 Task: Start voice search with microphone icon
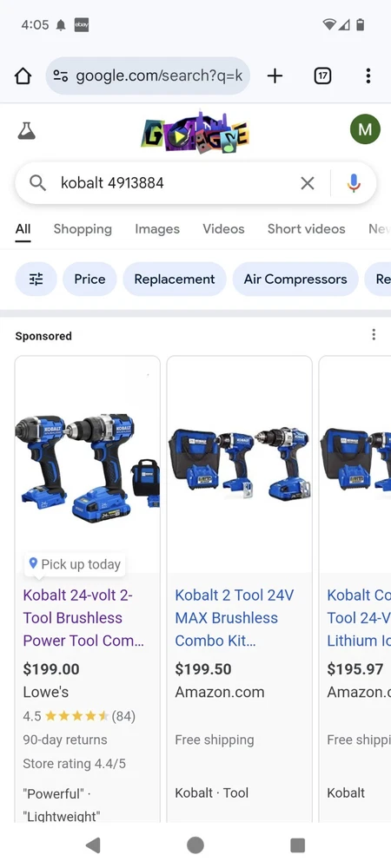354,182
